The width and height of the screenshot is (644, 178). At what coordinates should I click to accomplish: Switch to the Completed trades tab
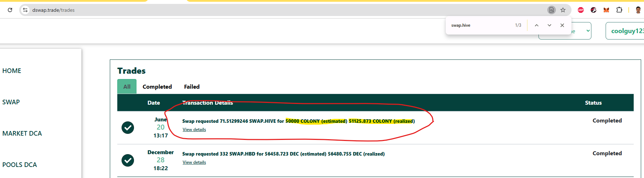(x=157, y=87)
